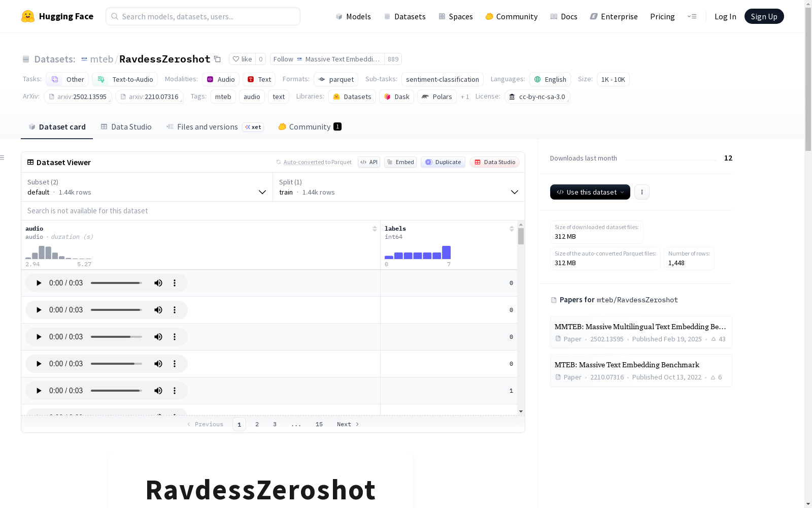Play the audio in the first table row
The height and width of the screenshot is (508, 812).
(x=39, y=283)
